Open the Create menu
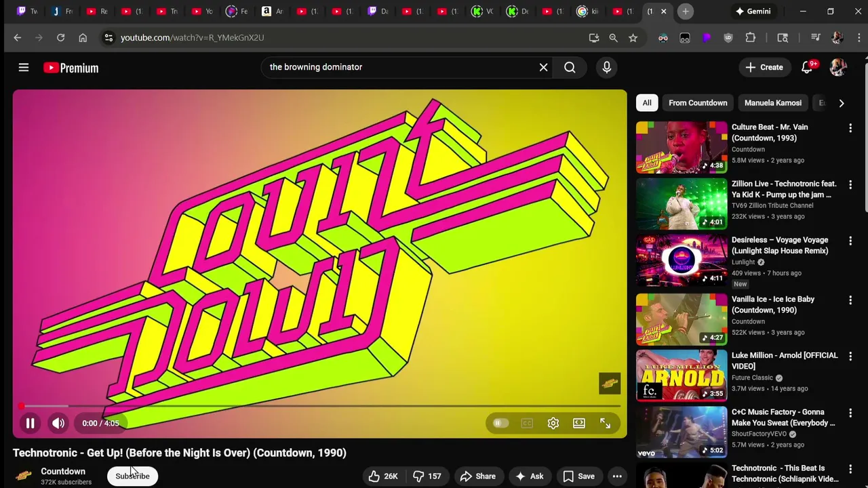868x488 pixels. click(x=764, y=67)
